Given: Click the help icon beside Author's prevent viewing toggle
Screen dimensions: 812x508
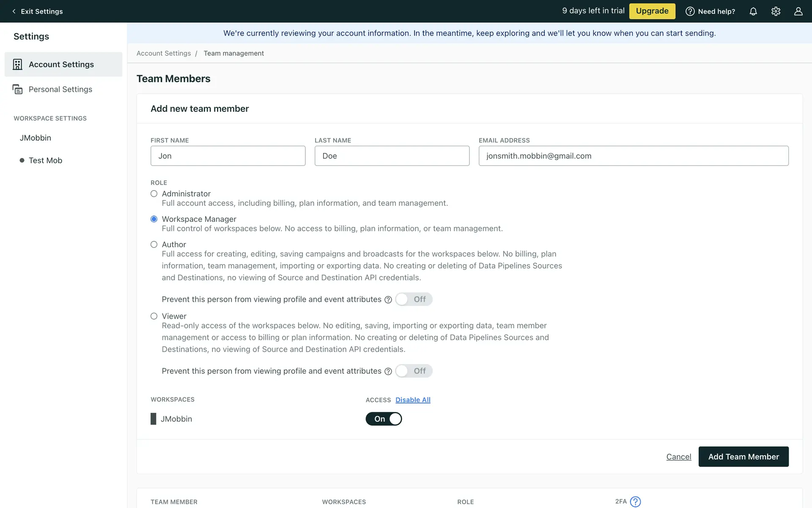Looking at the screenshot, I should tap(388, 300).
